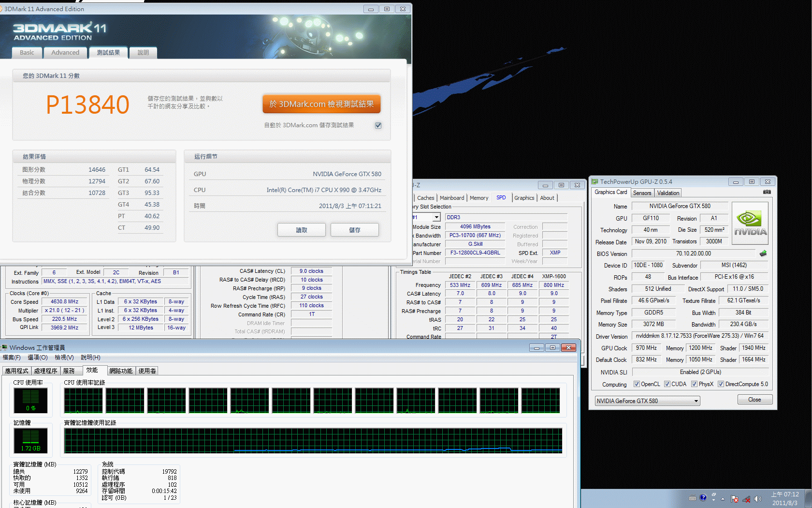Open the 說明(H) menu in Task Manager
Image resolution: width=812 pixels, height=508 pixels.
[x=90, y=358]
